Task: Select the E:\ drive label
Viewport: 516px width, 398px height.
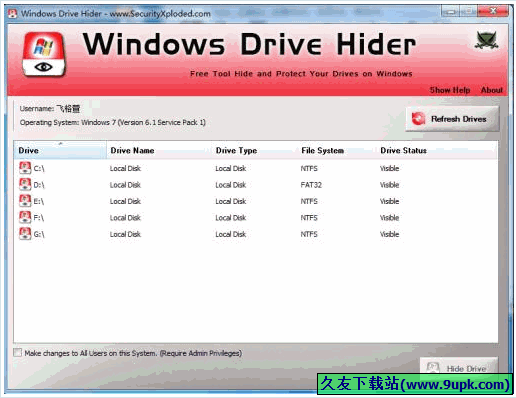Action: (x=39, y=201)
